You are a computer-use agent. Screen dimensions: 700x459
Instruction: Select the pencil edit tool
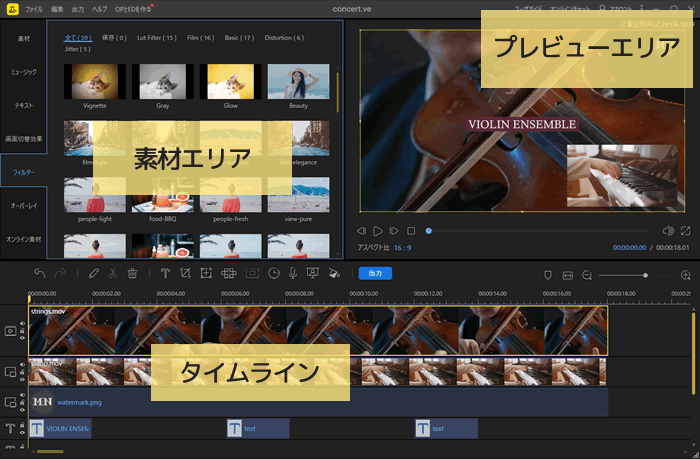pos(93,273)
